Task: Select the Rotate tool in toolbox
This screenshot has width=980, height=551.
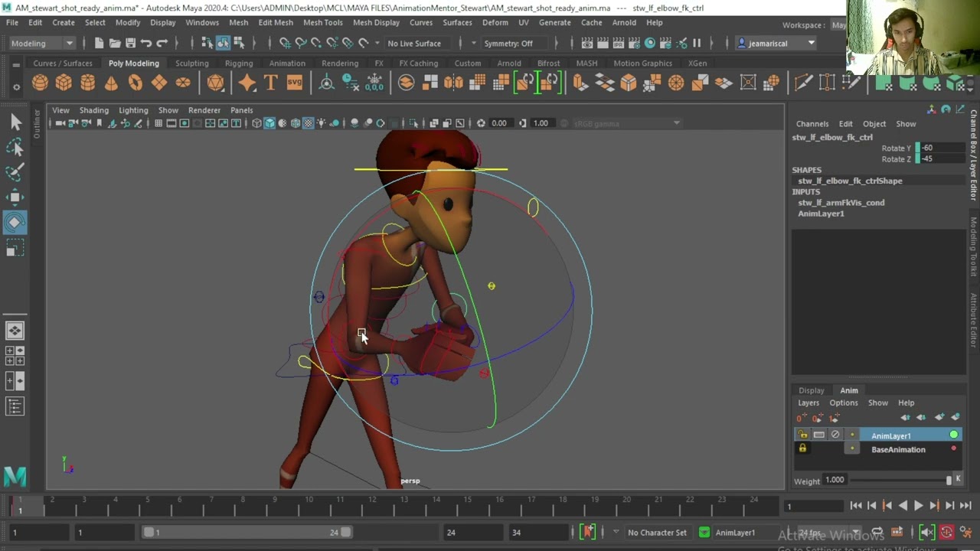Action: point(15,223)
